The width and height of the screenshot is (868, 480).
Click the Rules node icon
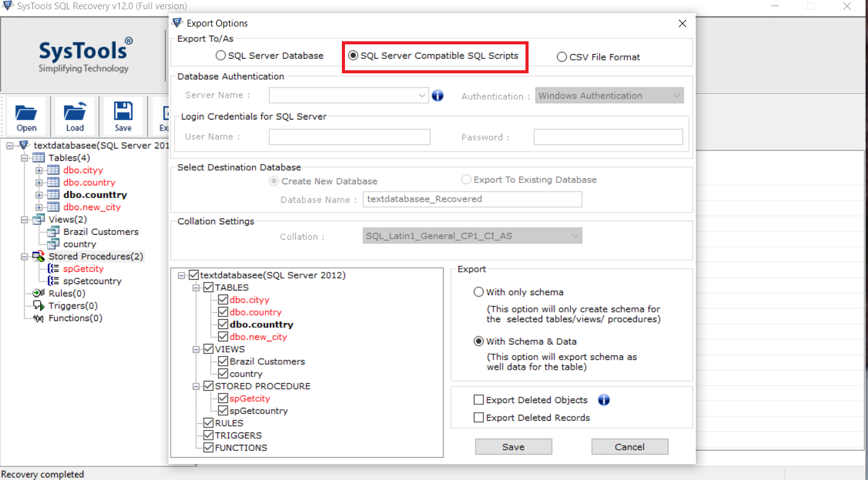[x=39, y=293]
